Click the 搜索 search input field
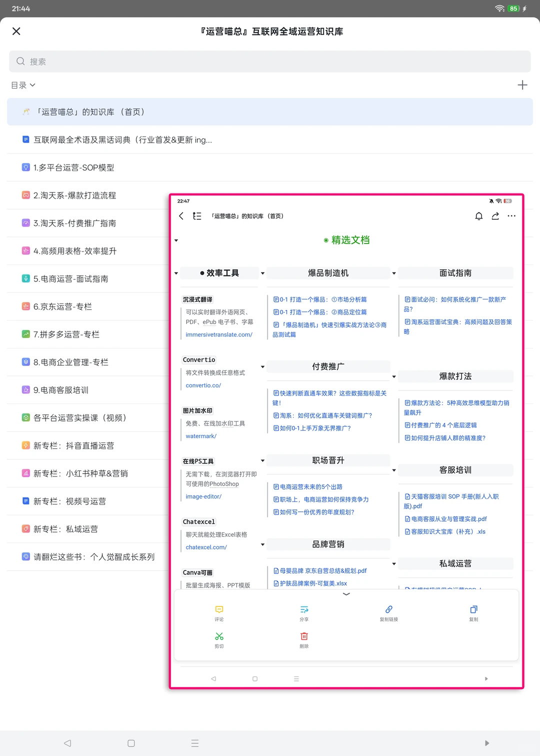 click(270, 61)
